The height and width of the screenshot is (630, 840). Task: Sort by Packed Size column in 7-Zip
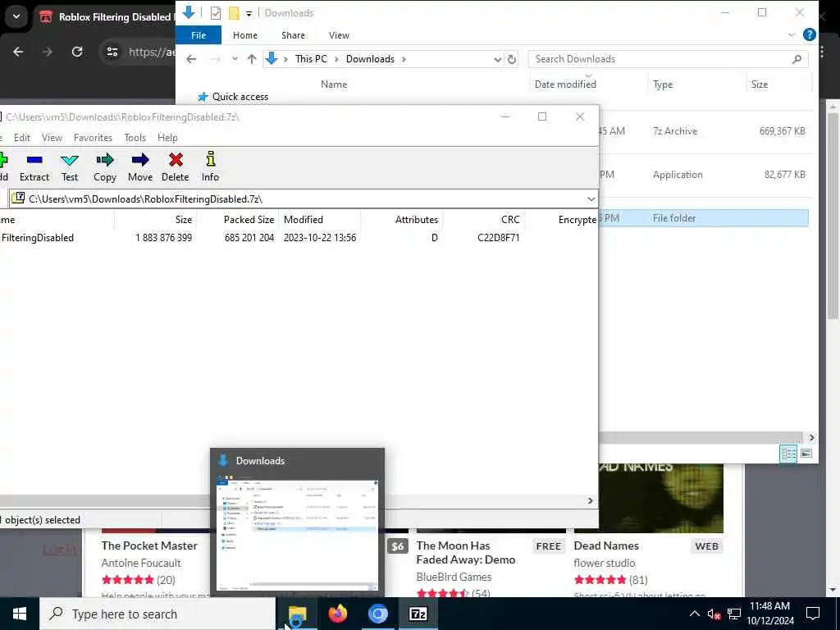click(x=249, y=220)
